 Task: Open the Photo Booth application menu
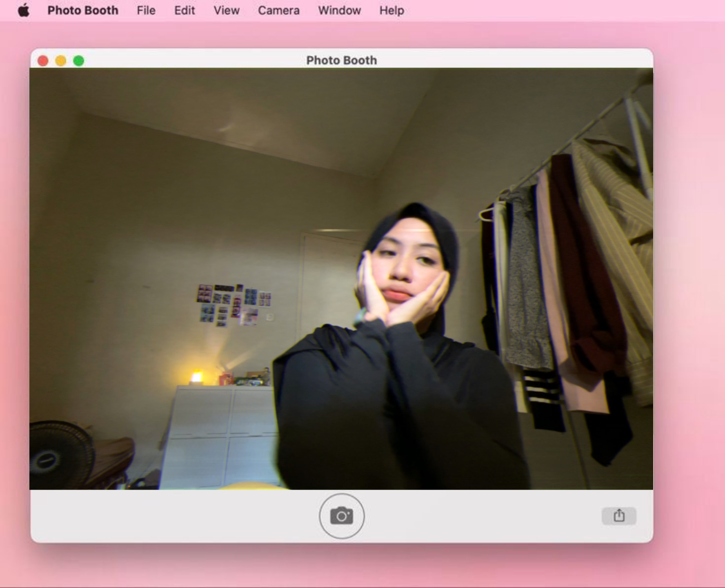pos(83,10)
